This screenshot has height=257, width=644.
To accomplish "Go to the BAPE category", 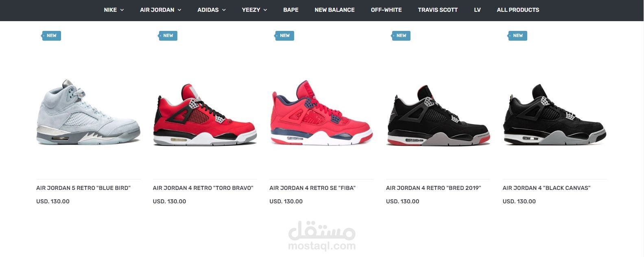I will point(291,10).
